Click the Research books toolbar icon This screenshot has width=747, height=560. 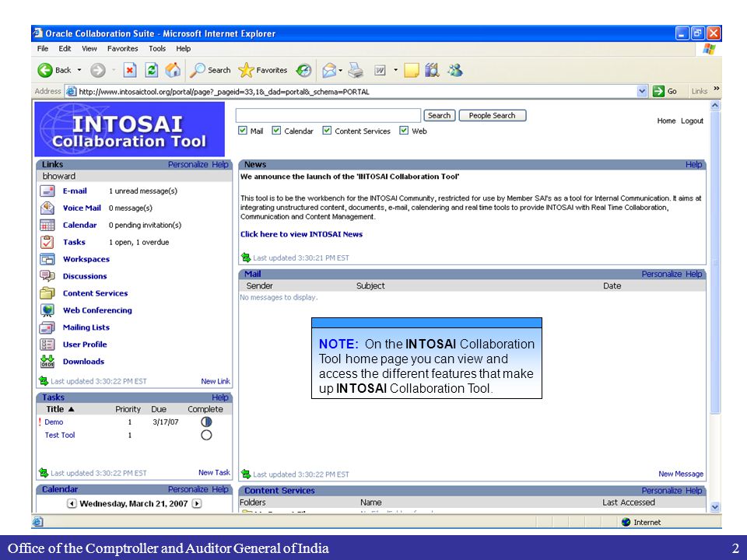coord(432,71)
